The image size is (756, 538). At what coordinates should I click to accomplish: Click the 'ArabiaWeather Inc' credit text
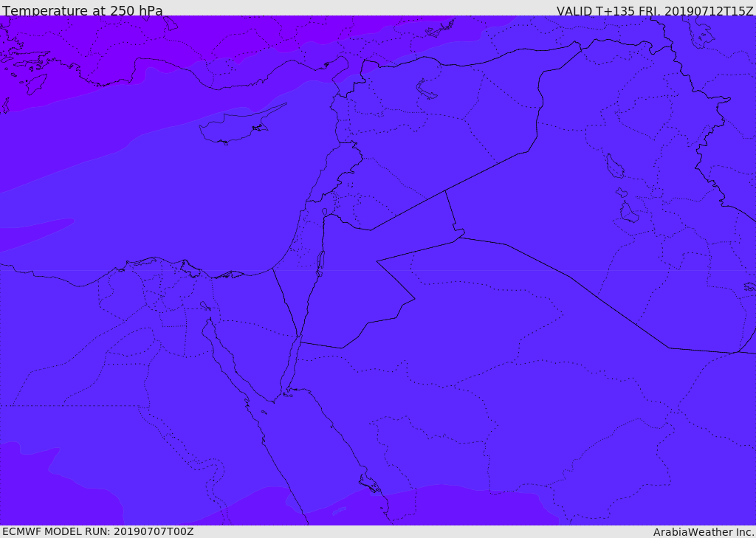pyautogui.click(x=704, y=532)
